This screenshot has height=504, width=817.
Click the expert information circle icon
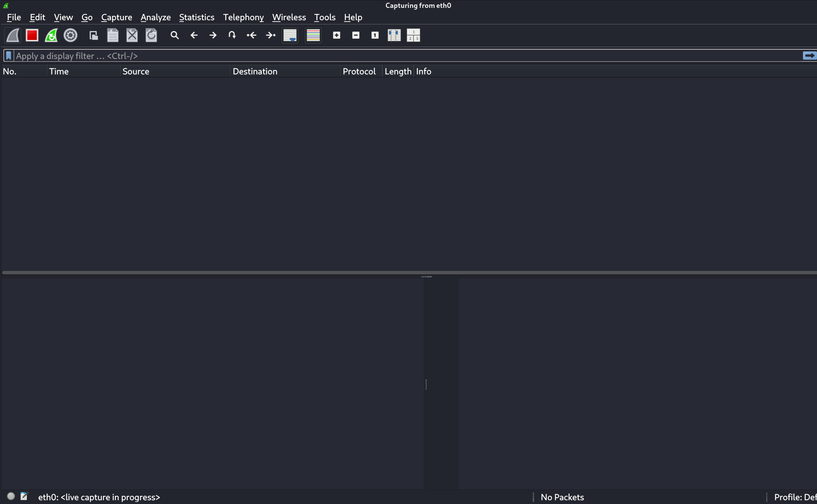click(11, 496)
